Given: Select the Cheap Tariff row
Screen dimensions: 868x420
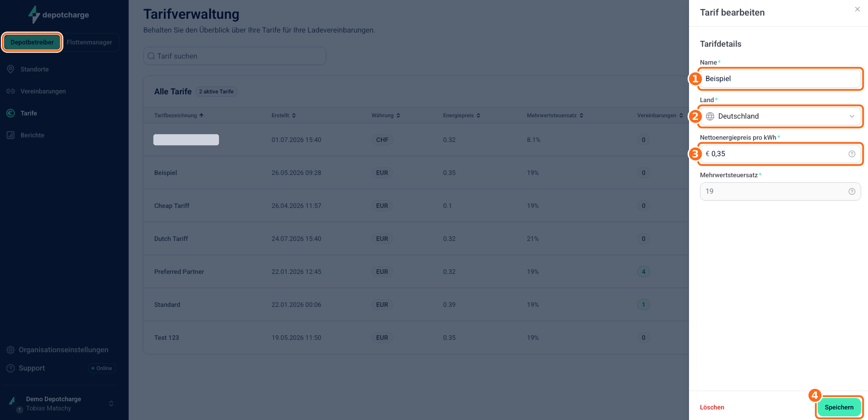Looking at the screenshot, I should click(416, 206).
